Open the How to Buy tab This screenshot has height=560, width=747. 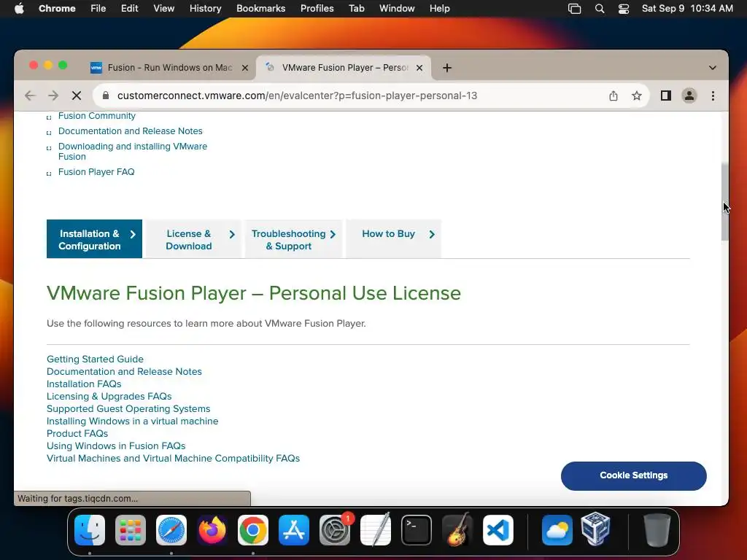click(x=393, y=239)
